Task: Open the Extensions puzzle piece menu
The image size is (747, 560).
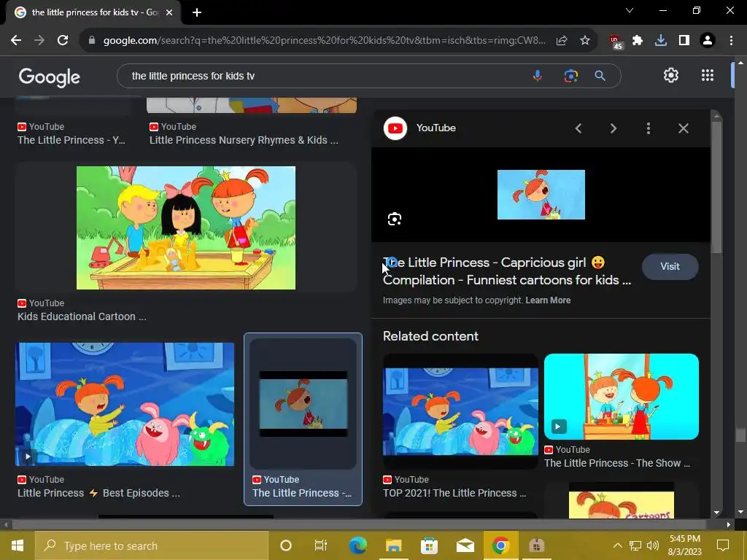Action: (x=638, y=41)
